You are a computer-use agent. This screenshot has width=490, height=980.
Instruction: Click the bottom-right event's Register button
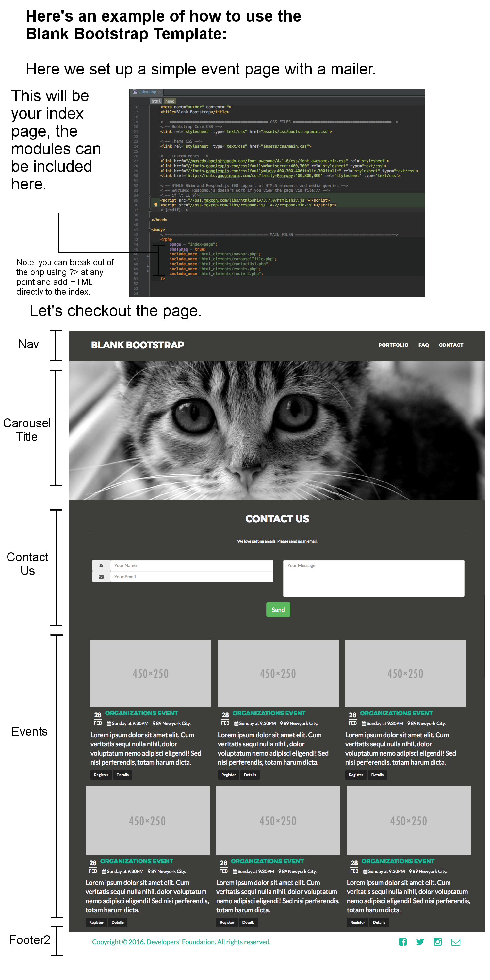358,922
